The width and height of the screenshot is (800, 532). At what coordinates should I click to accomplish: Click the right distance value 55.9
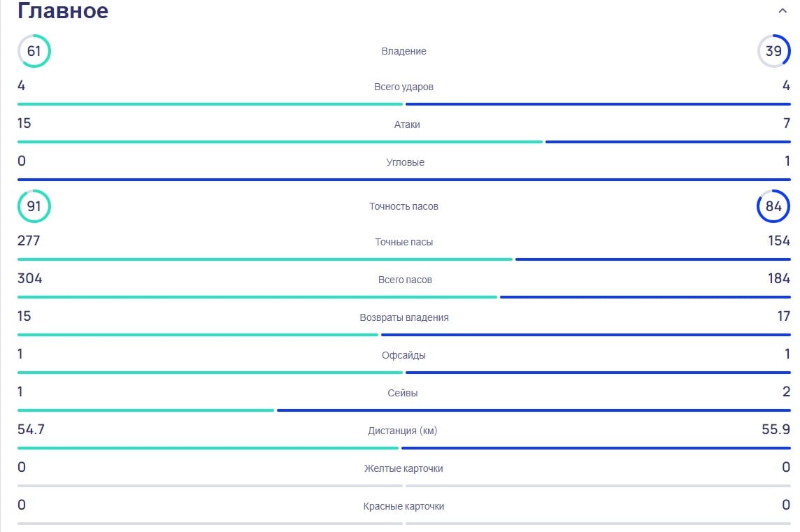[x=776, y=430]
